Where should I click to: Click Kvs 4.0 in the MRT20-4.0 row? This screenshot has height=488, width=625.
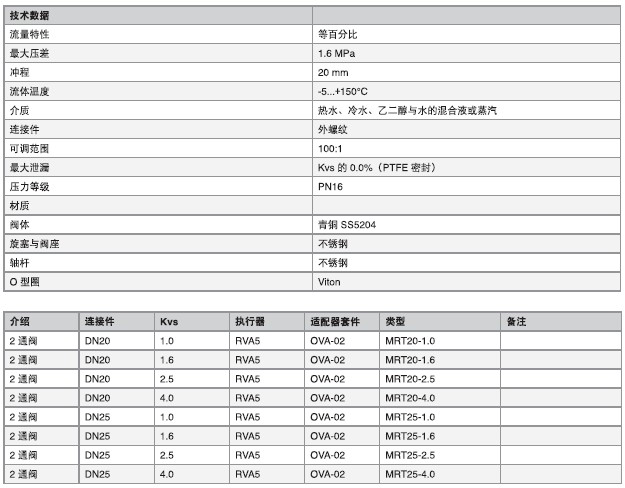[167, 398]
